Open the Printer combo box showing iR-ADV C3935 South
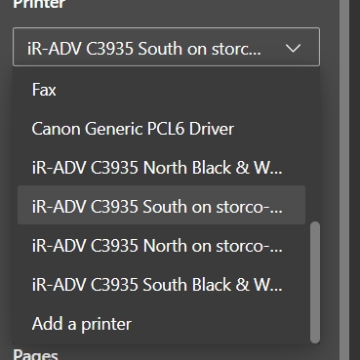 coord(166,47)
